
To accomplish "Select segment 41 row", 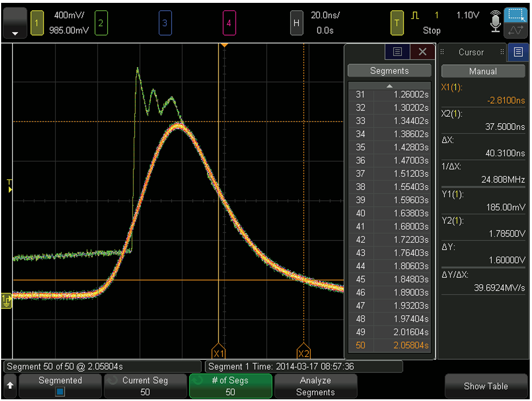I will pyautogui.click(x=389, y=226).
